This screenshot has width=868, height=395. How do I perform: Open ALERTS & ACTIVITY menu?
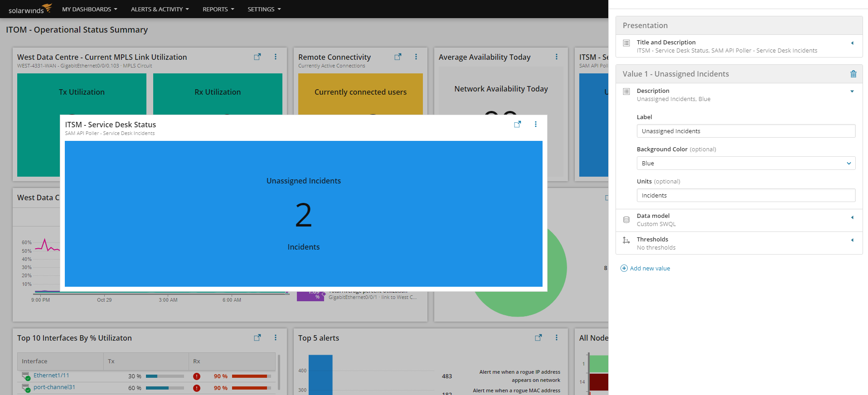tap(160, 9)
